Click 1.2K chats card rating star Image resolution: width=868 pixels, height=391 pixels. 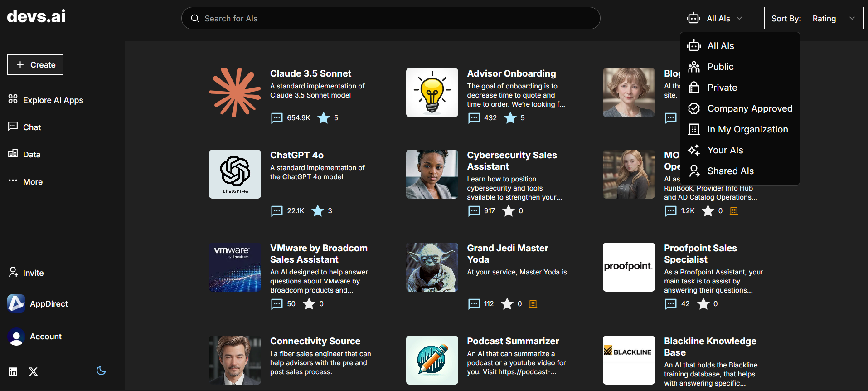point(708,211)
